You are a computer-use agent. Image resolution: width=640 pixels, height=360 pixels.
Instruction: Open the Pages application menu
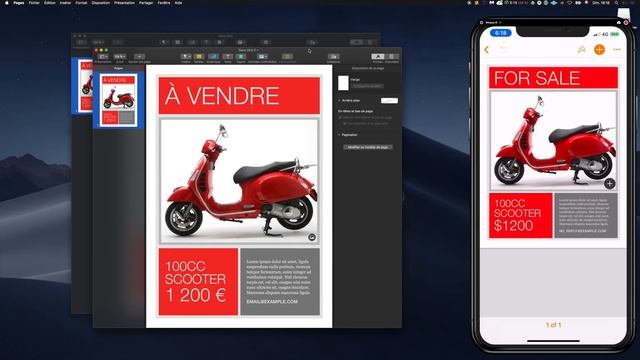(x=19, y=3)
